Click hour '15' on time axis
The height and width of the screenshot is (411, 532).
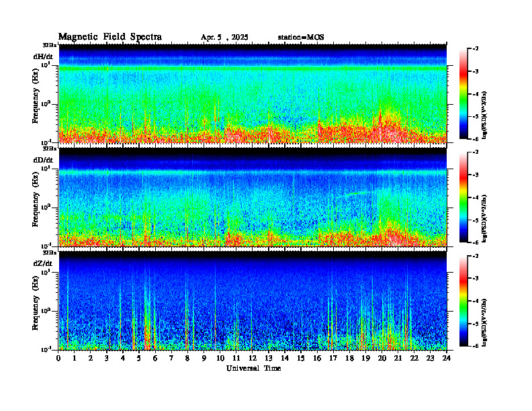tap(301, 358)
